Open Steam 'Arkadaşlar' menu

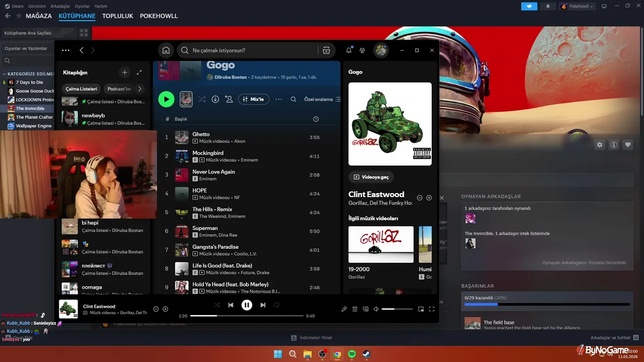click(x=61, y=6)
